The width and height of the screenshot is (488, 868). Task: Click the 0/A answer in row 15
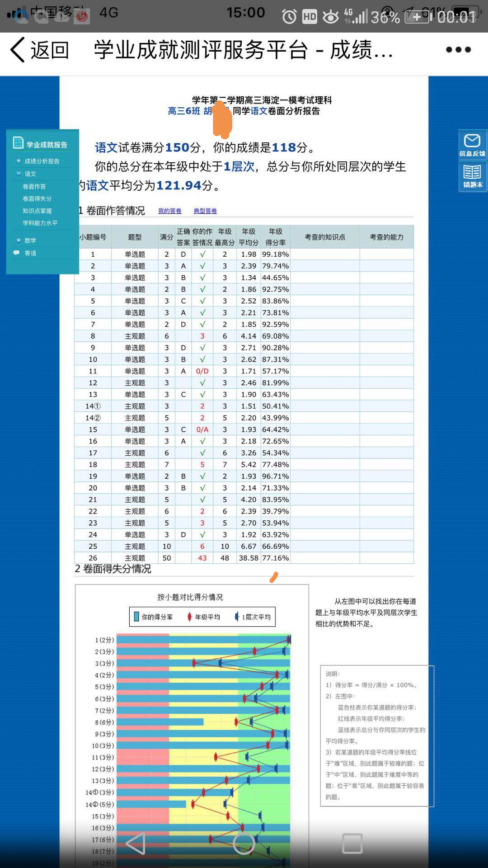[x=202, y=429]
